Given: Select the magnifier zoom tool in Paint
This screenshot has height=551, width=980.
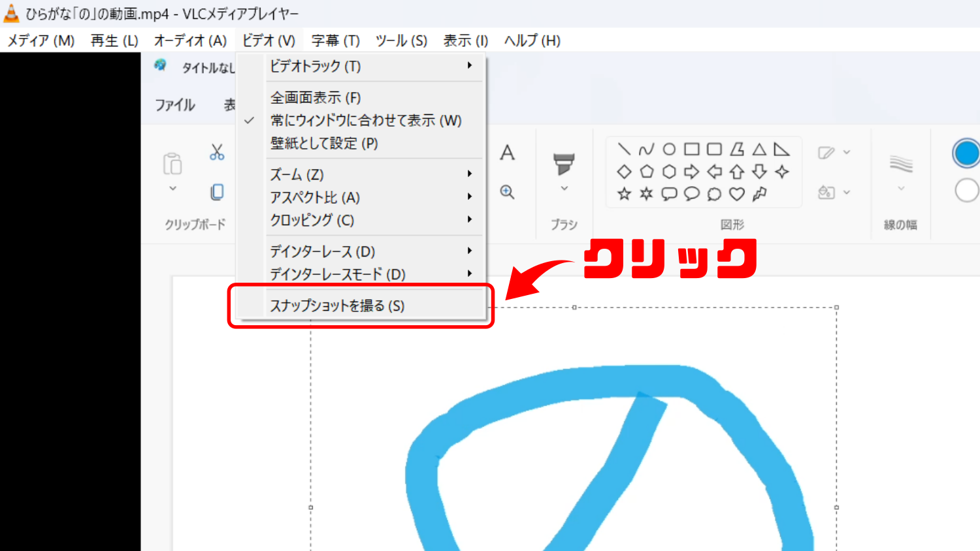Looking at the screenshot, I should click(x=508, y=192).
